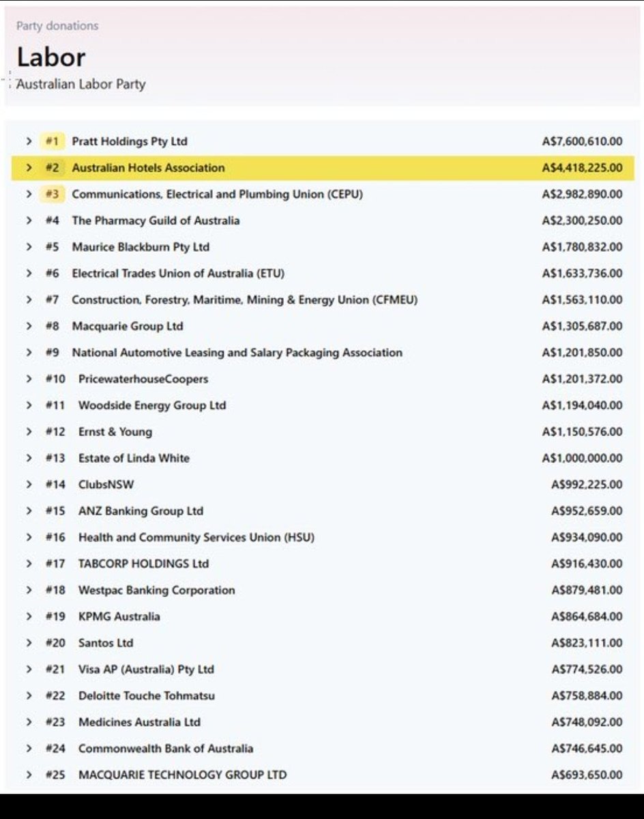The image size is (644, 819).
Task: Click the amount A$1,780,832.00
Action: (x=583, y=247)
